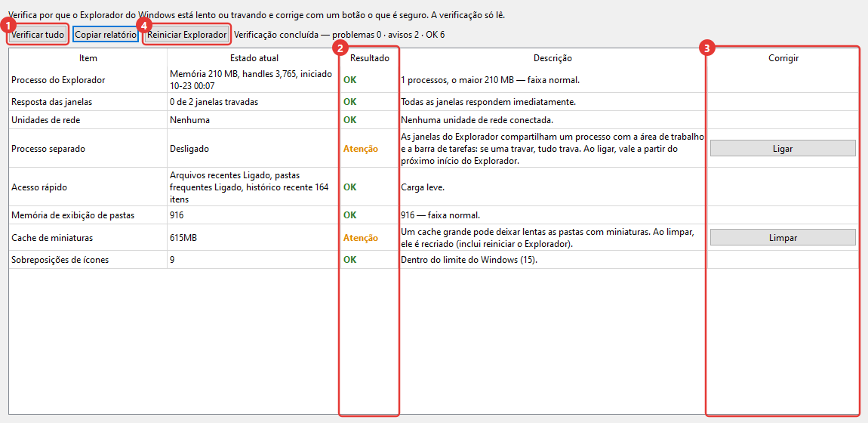Image resolution: width=868 pixels, height=423 pixels.
Task: Click the OK result for Acesso rápido
Action: [350, 187]
